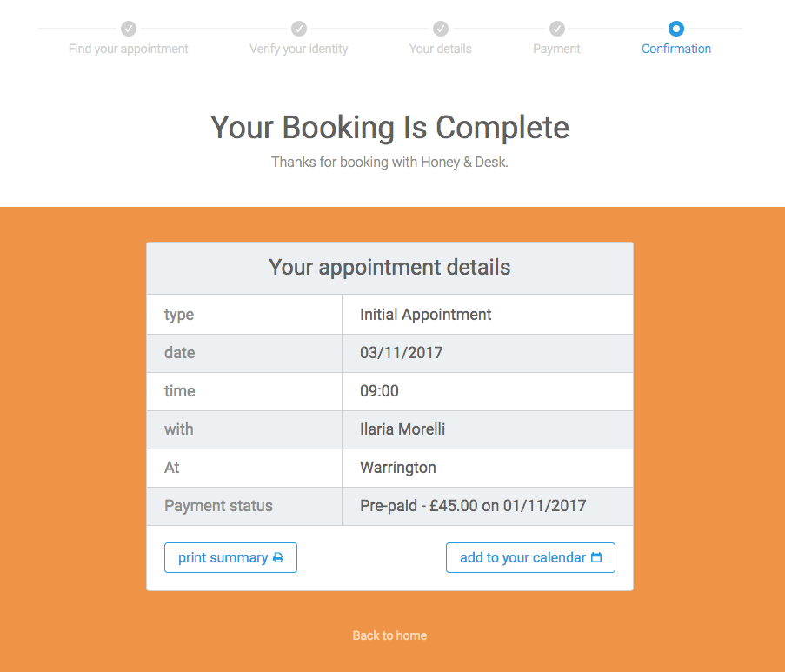Image resolution: width=785 pixels, height=672 pixels.
Task: Click the Verify your identity step checkmark
Action: (299, 29)
